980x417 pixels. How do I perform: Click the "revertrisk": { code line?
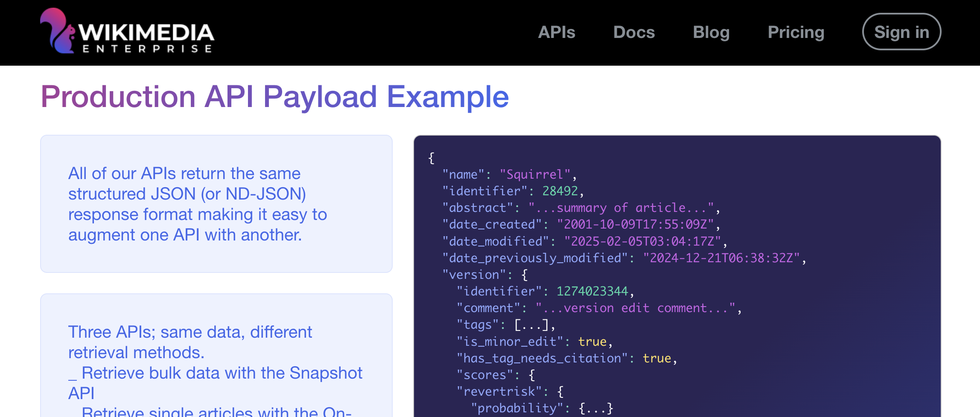[510, 391]
